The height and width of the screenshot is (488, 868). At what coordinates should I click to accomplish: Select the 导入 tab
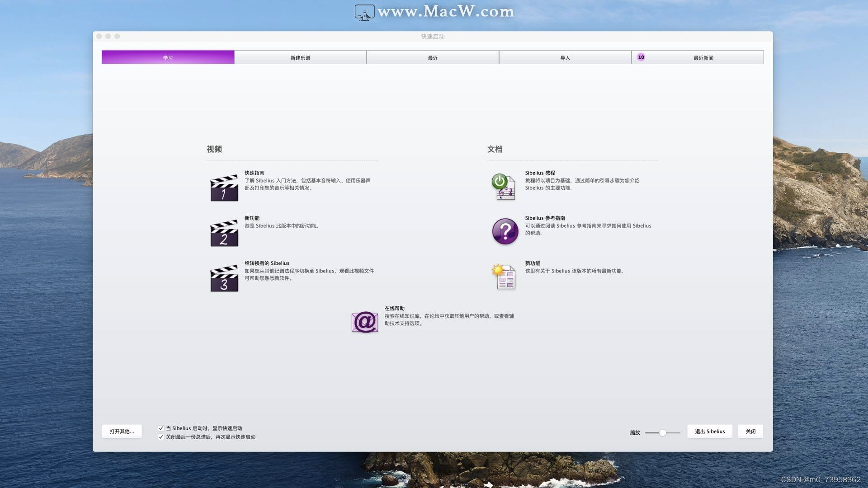[565, 58]
